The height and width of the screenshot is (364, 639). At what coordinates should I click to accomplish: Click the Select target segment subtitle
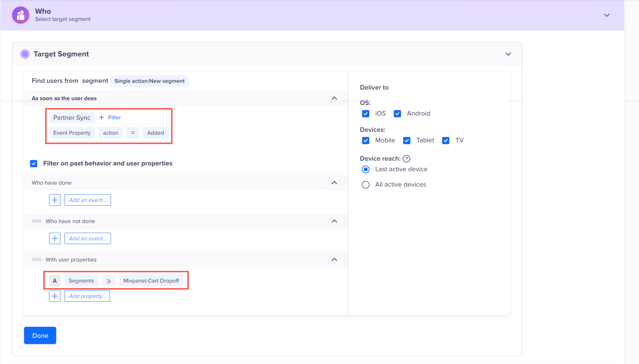(63, 19)
